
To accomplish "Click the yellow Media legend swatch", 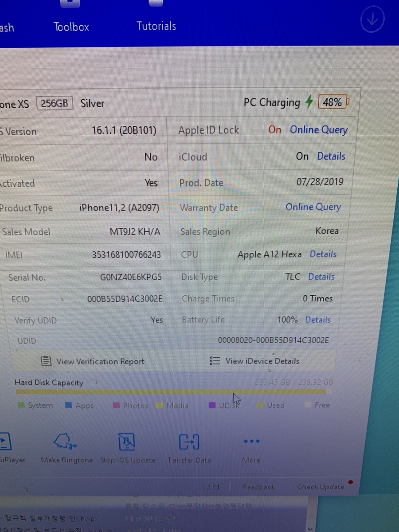I will [160, 405].
